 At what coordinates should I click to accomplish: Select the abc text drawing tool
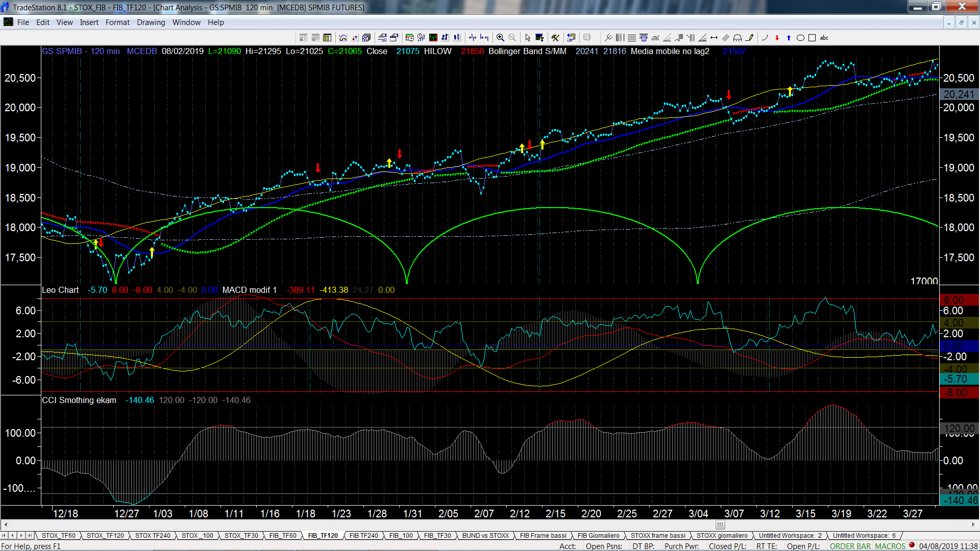824,38
